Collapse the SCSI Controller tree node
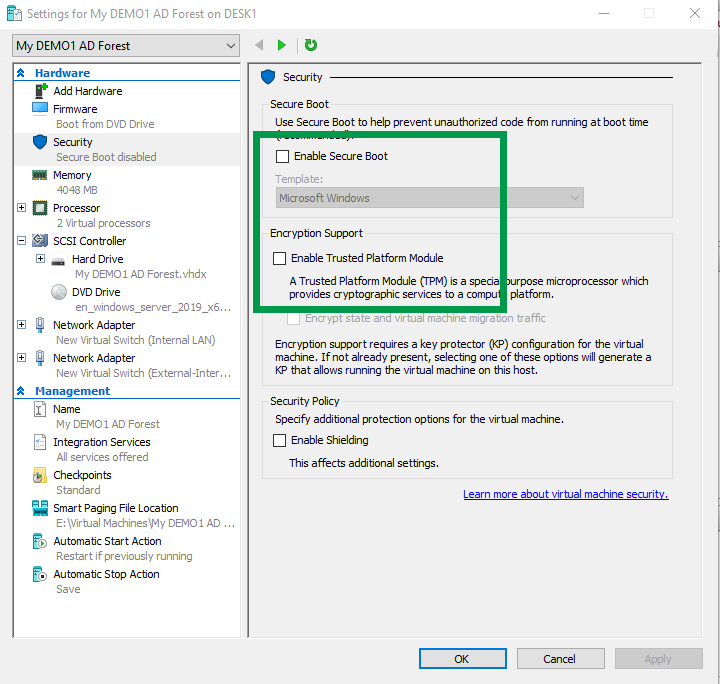Screen dimensions: 720x684 point(22,241)
